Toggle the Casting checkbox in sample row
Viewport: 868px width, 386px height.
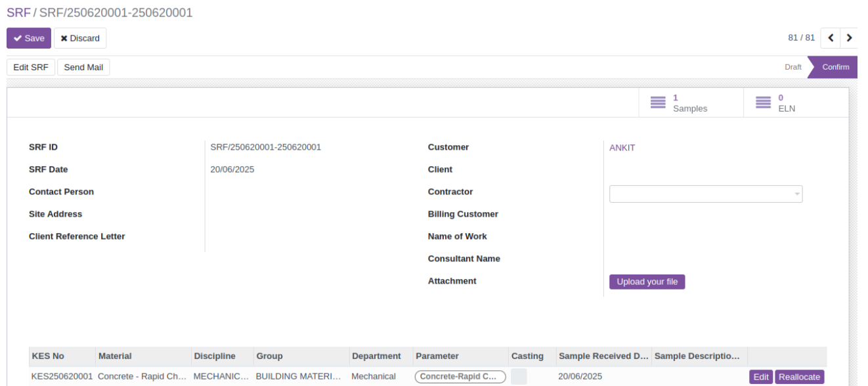click(519, 376)
